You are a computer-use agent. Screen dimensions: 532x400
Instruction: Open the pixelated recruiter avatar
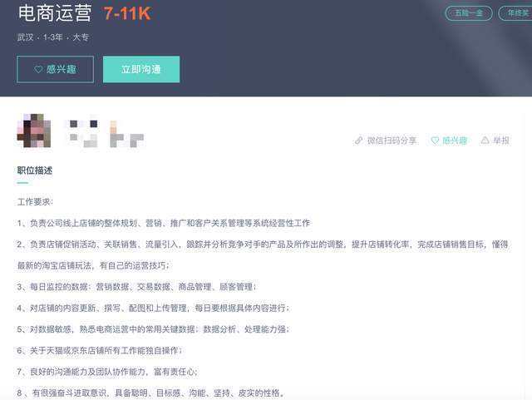click(x=34, y=131)
